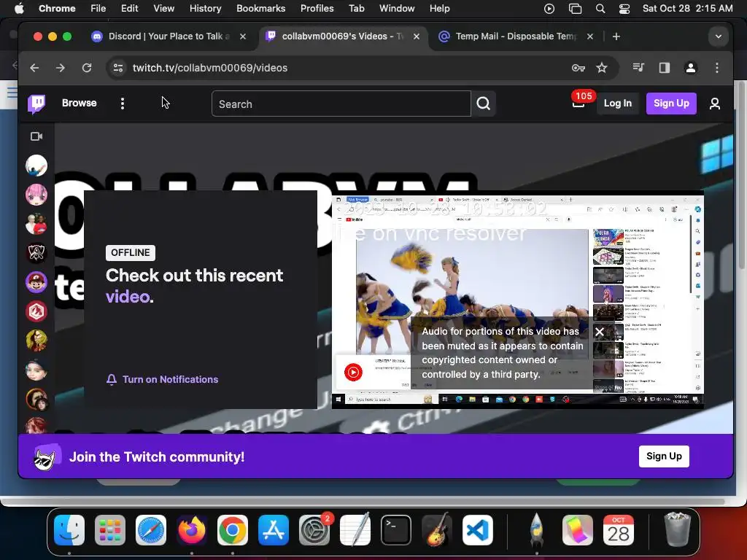Open the Bookmarks menu

(260, 8)
